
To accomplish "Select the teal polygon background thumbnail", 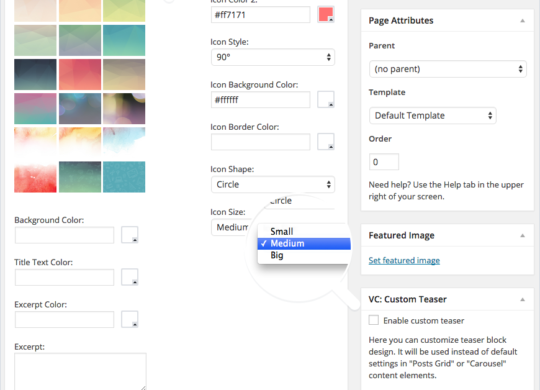I will point(124,40).
